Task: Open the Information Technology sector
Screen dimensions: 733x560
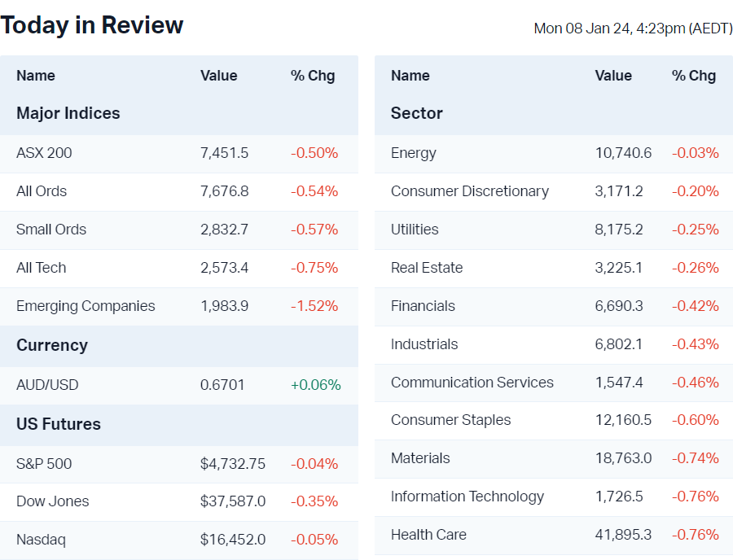Action: click(x=467, y=497)
